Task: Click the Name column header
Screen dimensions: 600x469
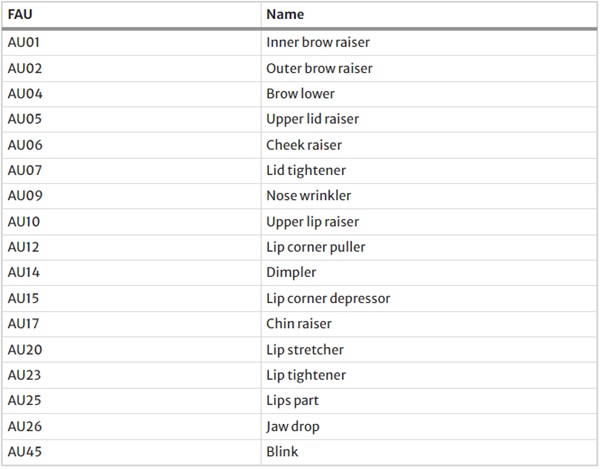Action: 285,15
